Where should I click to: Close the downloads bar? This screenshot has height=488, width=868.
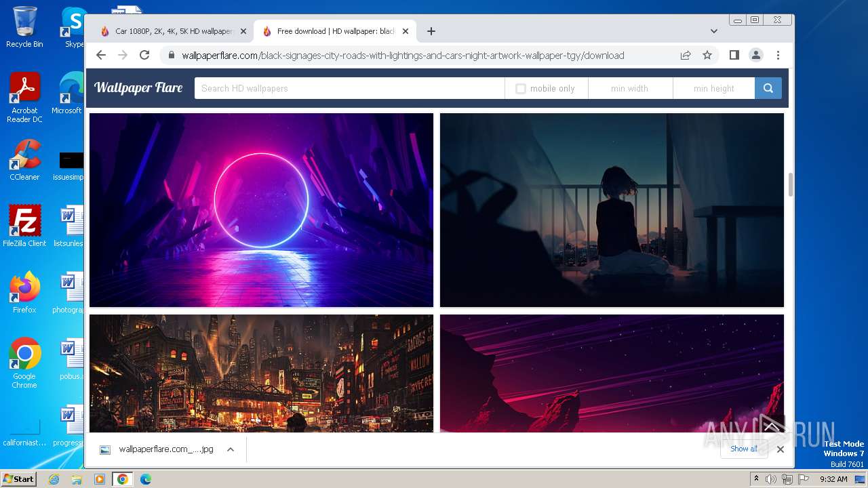pyautogui.click(x=780, y=449)
